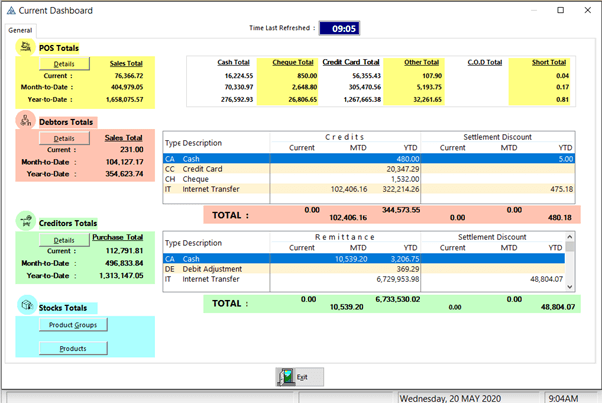Image resolution: width=602 pixels, height=403 pixels.
Task: Click the Other Total column header
Action: 421,62
